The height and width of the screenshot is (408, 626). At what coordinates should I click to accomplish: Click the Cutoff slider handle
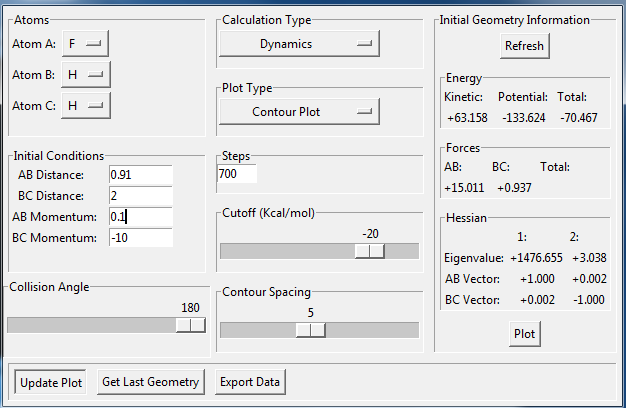[370, 251]
